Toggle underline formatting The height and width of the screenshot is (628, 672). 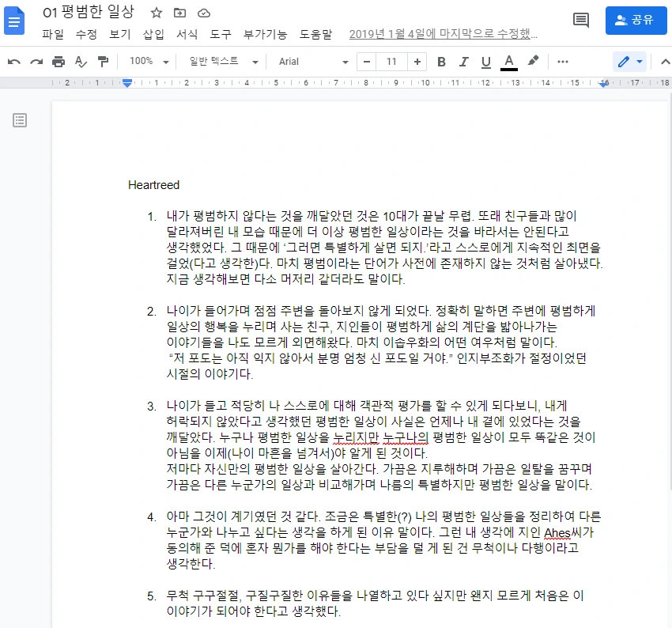pos(486,62)
